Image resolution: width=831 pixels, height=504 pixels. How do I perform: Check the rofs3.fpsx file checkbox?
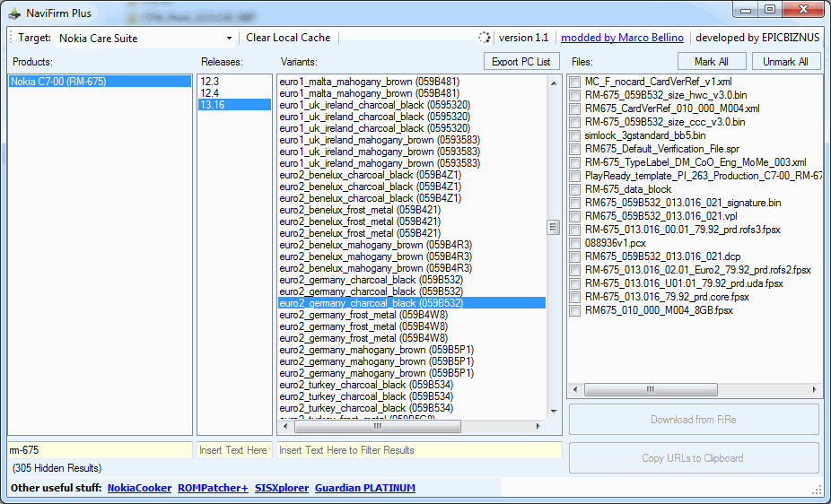(x=574, y=230)
